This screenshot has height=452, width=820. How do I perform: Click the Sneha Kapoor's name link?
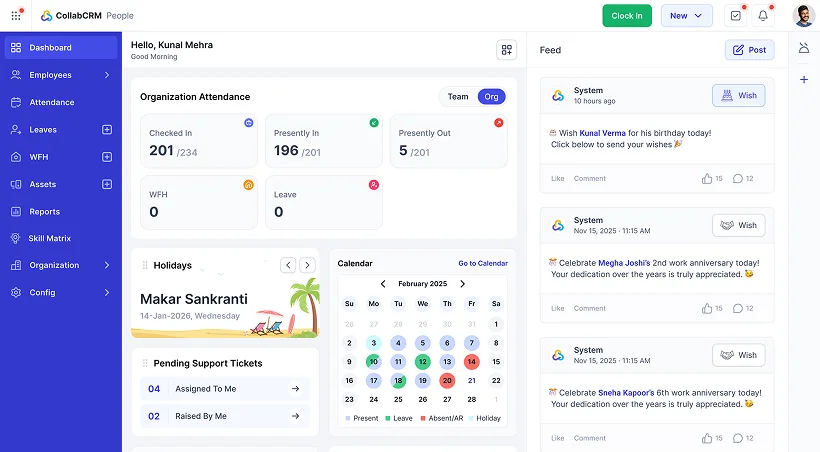pos(626,392)
